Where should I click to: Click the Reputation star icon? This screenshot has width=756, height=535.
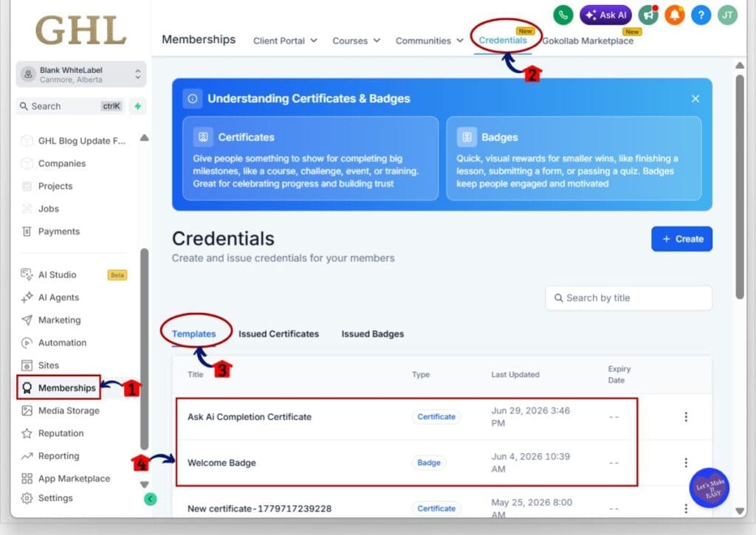(x=27, y=433)
